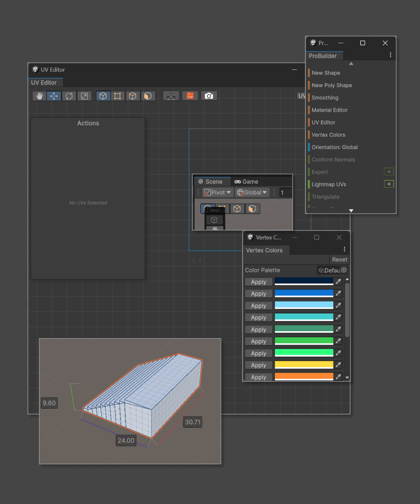Switch to the UV Editor tab

(x=44, y=83)
